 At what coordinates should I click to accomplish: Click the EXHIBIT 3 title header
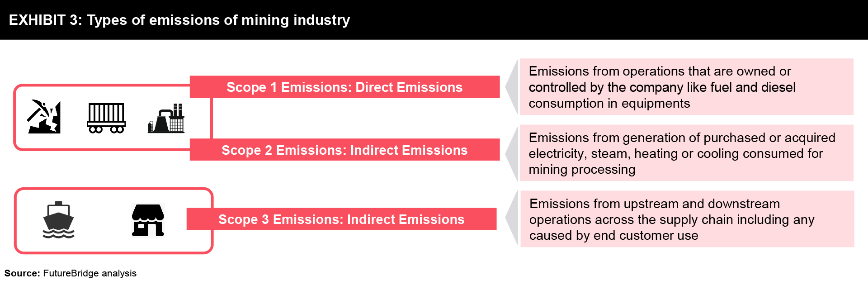434,20
